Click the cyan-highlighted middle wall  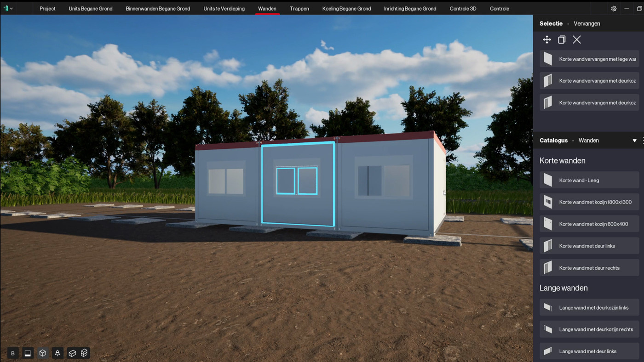[298, 184]
